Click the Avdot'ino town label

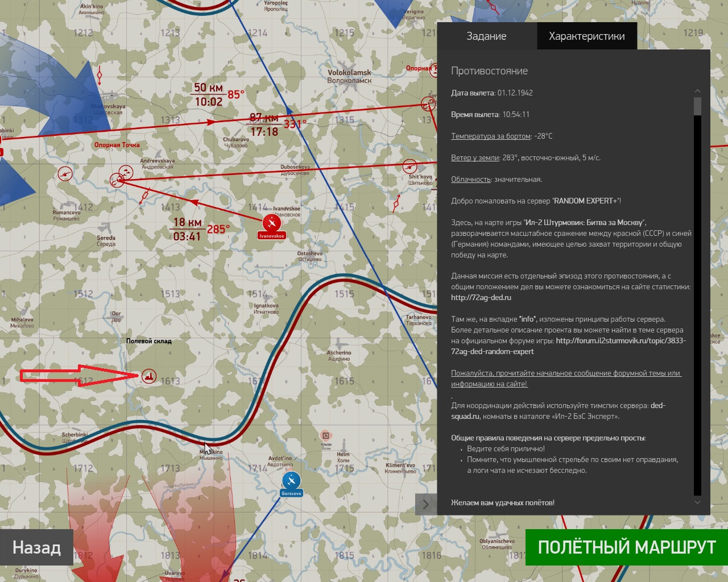point(280,461)
